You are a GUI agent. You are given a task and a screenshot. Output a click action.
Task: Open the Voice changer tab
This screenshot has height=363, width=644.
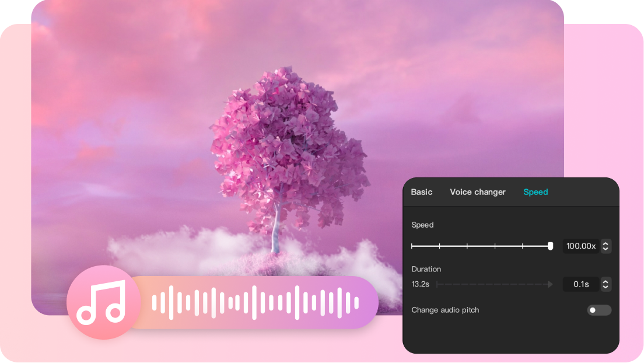click(478, 192)
